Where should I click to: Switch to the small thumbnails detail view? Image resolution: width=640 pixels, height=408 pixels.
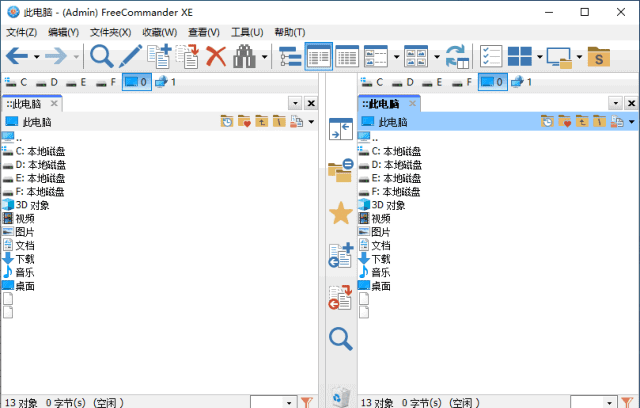(376, 56)
